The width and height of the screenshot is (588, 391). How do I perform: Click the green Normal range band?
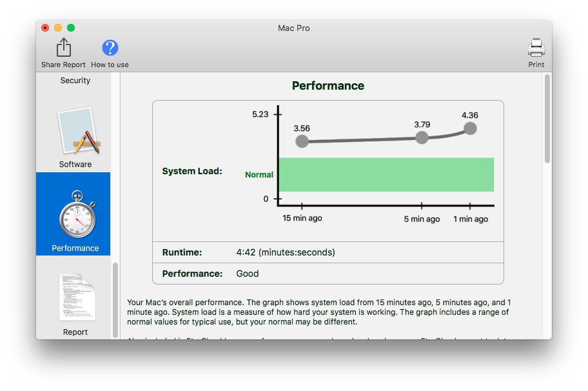pyautogui.click(x=386, y=174)
